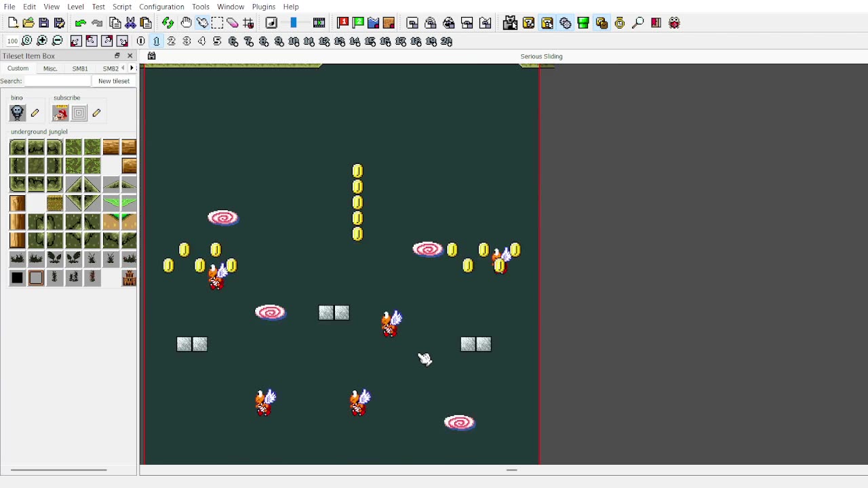
Task: Choose the rectangular selection tool
Action: [x=217, y=23]
